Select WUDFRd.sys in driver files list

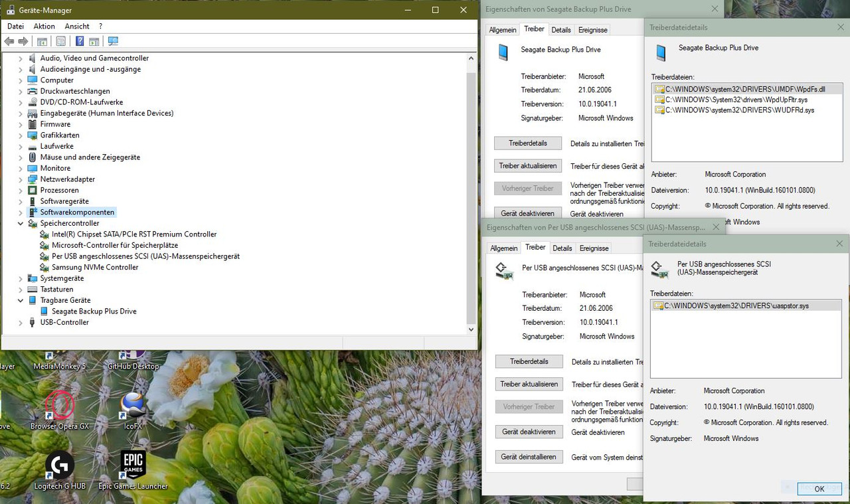point(734,110)
